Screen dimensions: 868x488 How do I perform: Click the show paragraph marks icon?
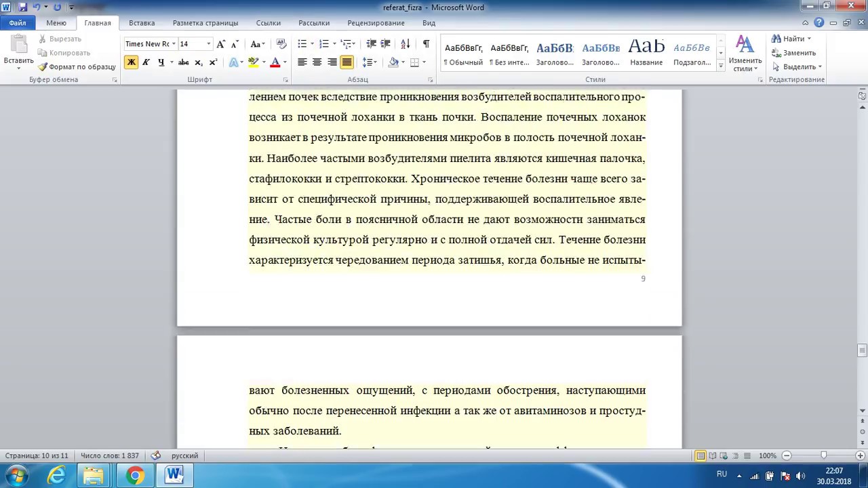point(426,44)
